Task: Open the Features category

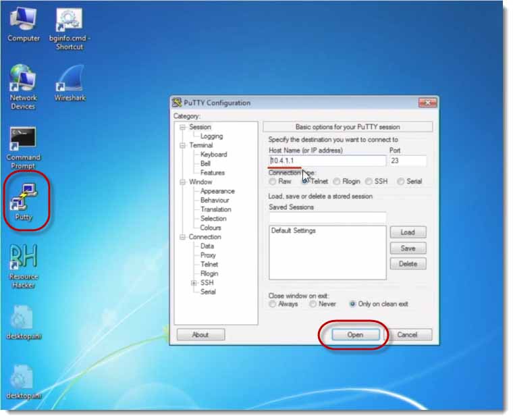Action: pos(213,173)
